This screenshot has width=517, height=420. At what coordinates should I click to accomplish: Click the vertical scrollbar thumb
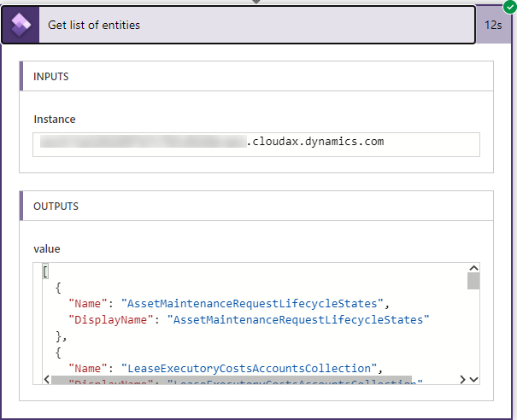pyautogui.click(x=473, y=281)
